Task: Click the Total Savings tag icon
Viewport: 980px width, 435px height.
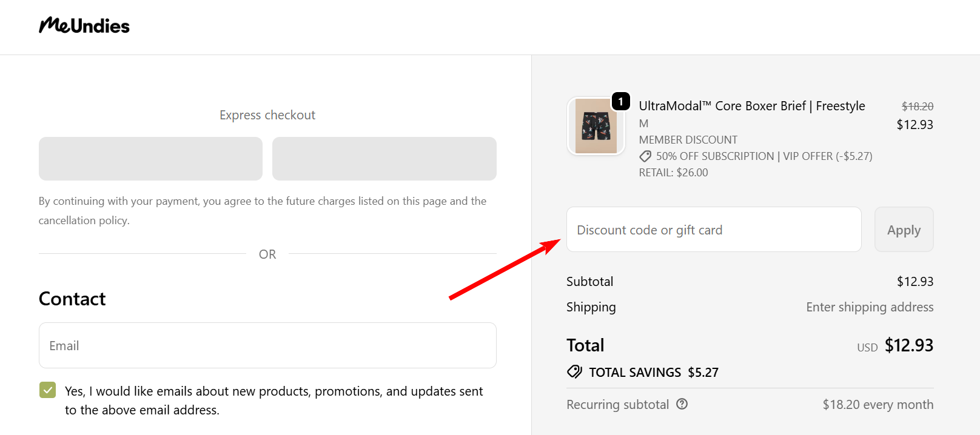Action: coord(574,372)
